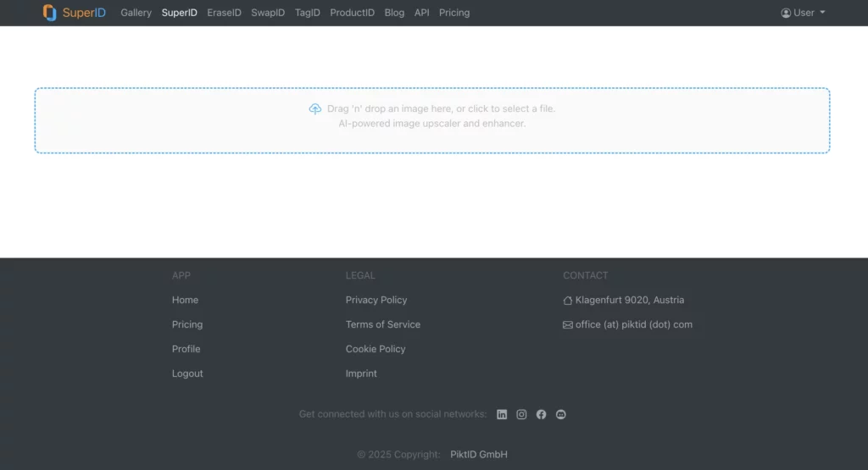The height and width of the screenshot is (470, 868).
Task: Click the Logout link in footer
Action: tap(187, 373)
